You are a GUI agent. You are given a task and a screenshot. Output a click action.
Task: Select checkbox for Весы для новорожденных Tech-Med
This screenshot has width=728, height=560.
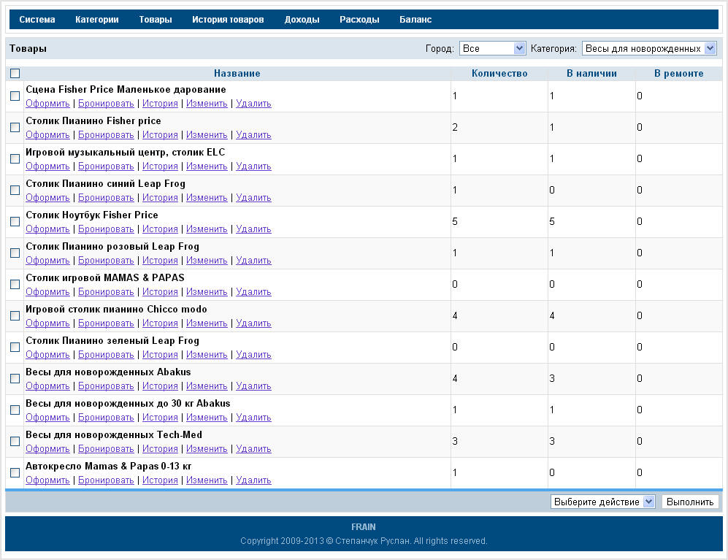coord(15,441)
